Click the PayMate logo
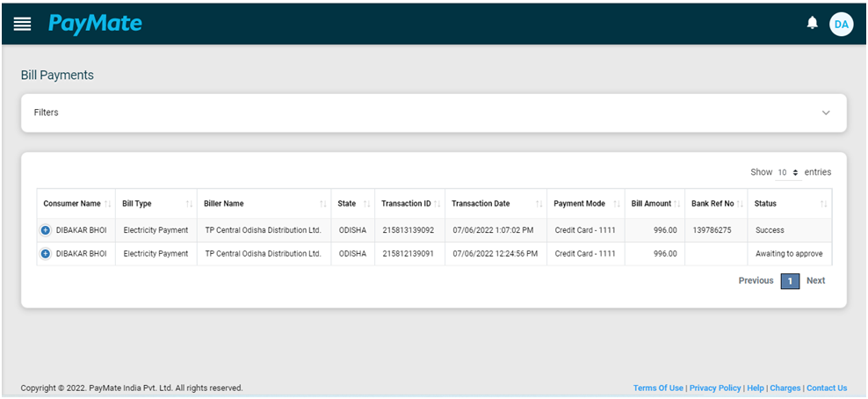 point(95,24)
